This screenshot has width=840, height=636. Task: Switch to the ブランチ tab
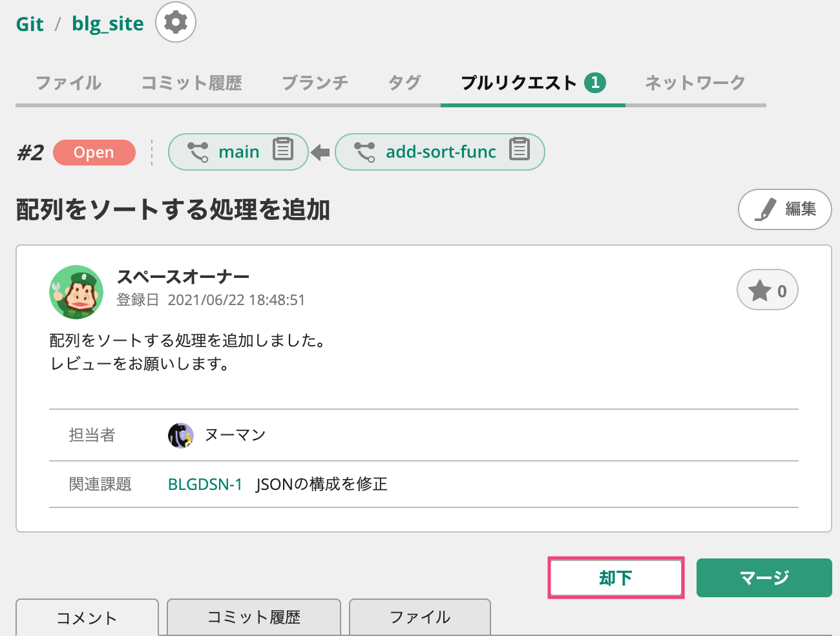click(315, 83)
